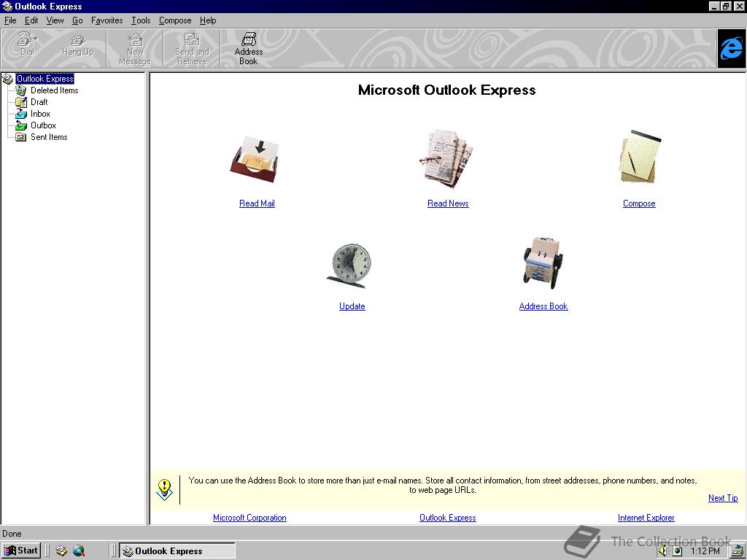The width and height of the screenshot is (747, 560).
Task: Follow the Address Book link
Action: coord(543,306)
